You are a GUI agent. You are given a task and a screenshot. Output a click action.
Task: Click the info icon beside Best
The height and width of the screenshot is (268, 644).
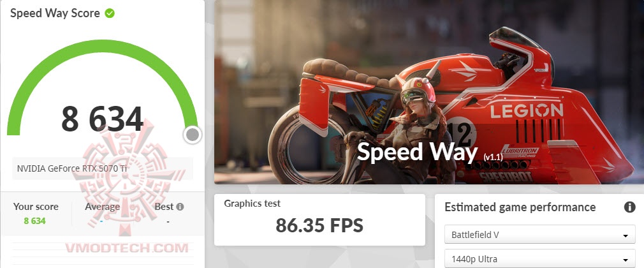pos(180,207)
